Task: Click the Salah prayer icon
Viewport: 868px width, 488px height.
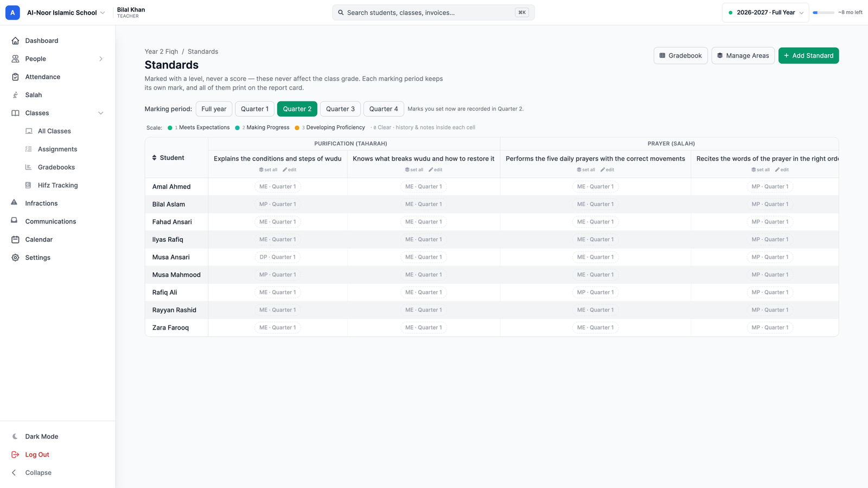Action: coord(15,95)
